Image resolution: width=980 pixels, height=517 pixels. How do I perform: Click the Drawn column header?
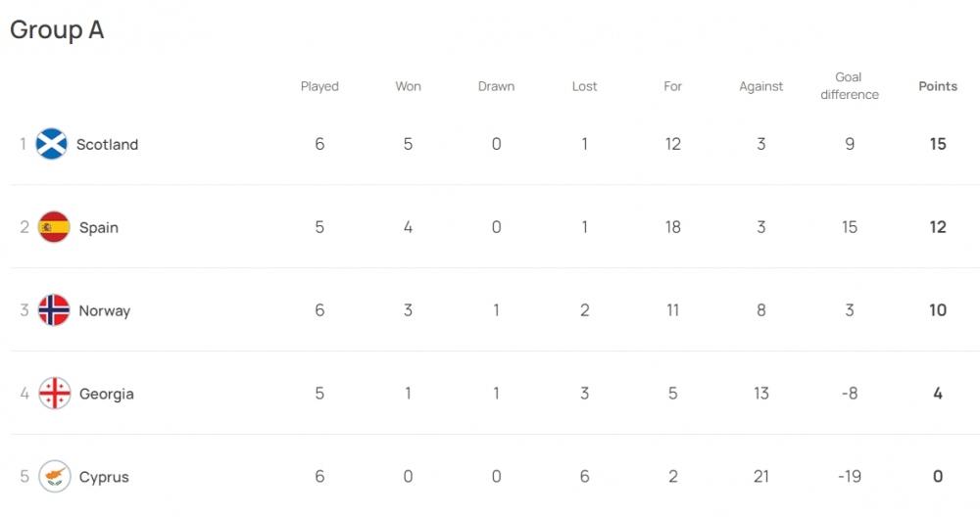point(496,86)
